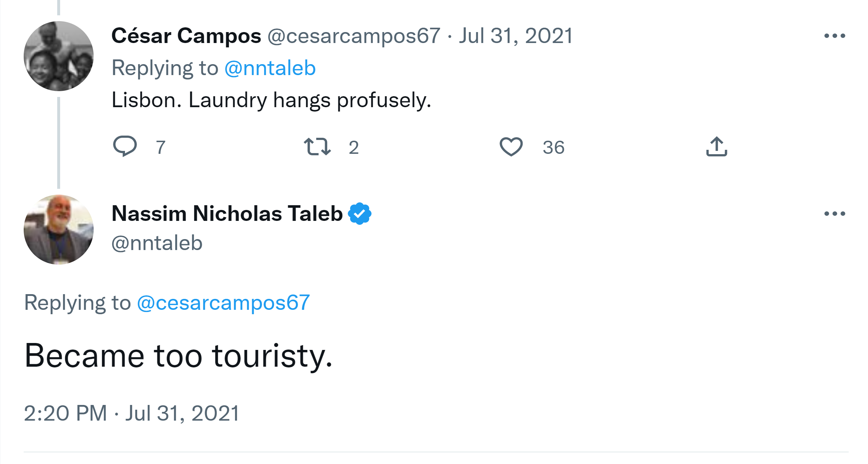The width and height of the screenshot is (868, 464).
Task: Click the gray @nntaleb handle under Taleb's name
Action: point(157,243)
